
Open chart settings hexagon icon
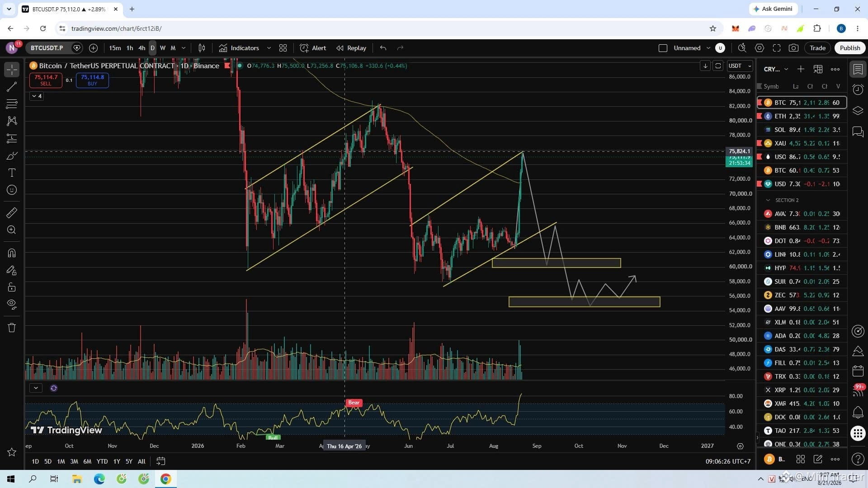click(759, 48)
